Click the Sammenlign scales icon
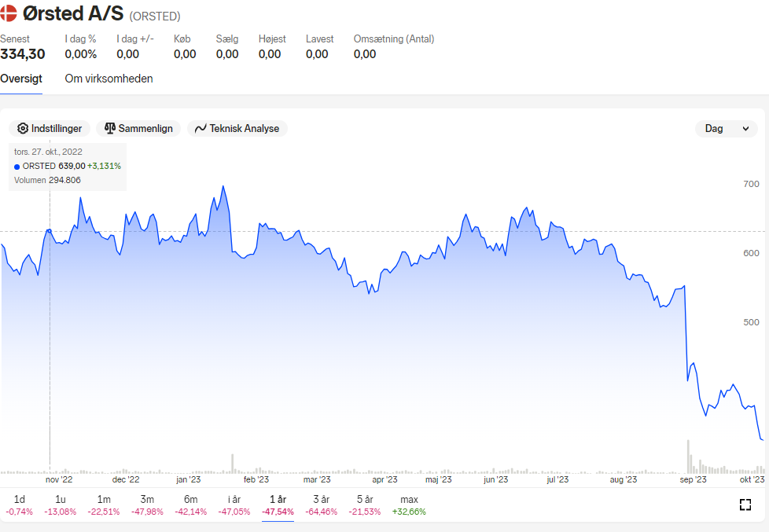This screenshot has height=532, width=769. pos(110,128)
